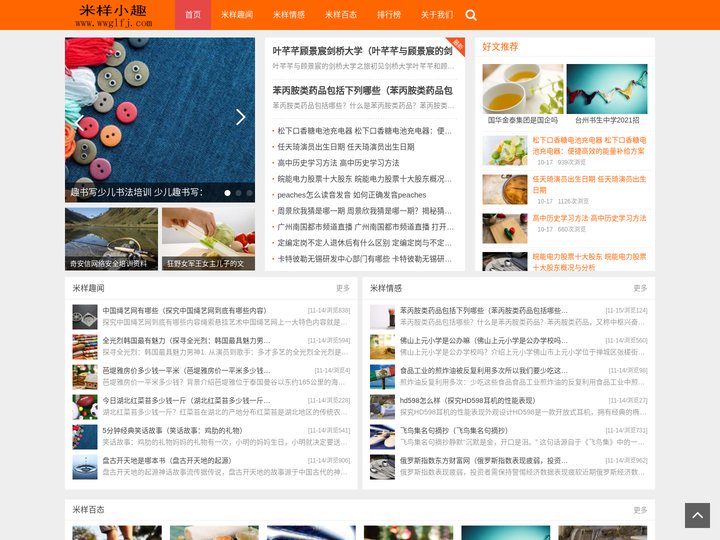Select the second carousel indicator dot
The image size is (720, 540).
238,193
